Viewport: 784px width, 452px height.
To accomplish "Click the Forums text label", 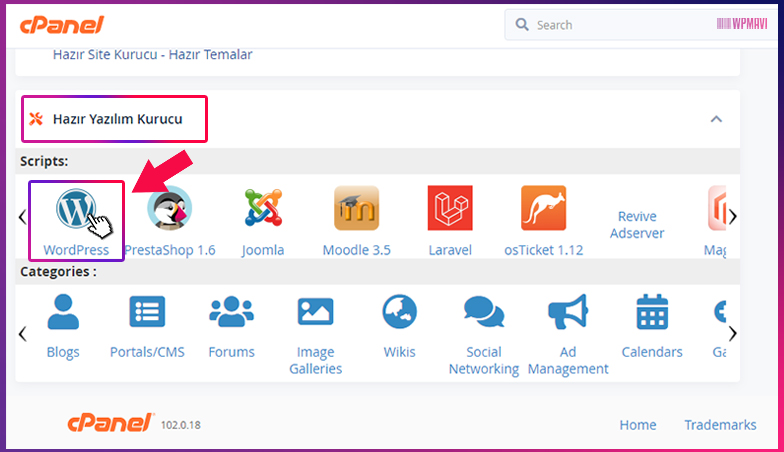I will [x=232, y=352].
